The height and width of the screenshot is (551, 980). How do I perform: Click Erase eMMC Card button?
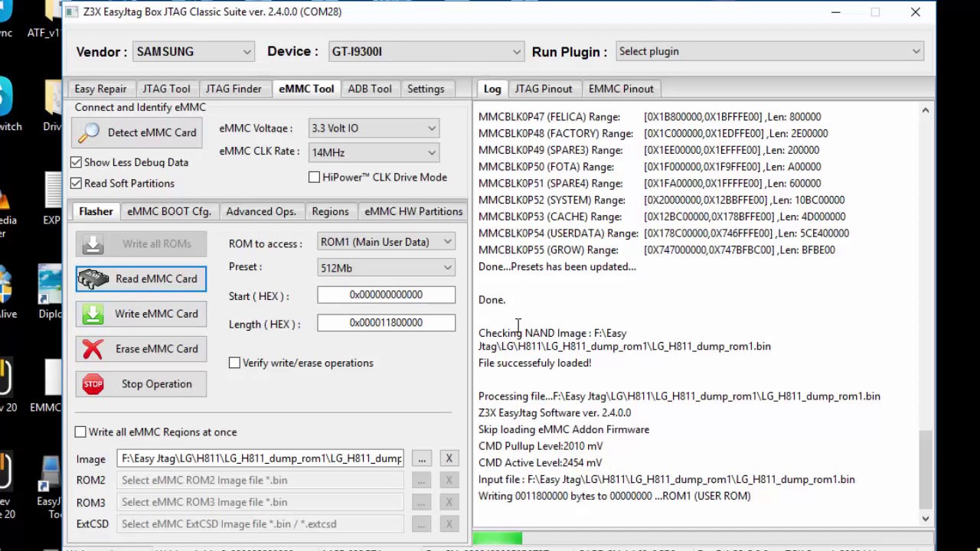click(x=141, y=349)
